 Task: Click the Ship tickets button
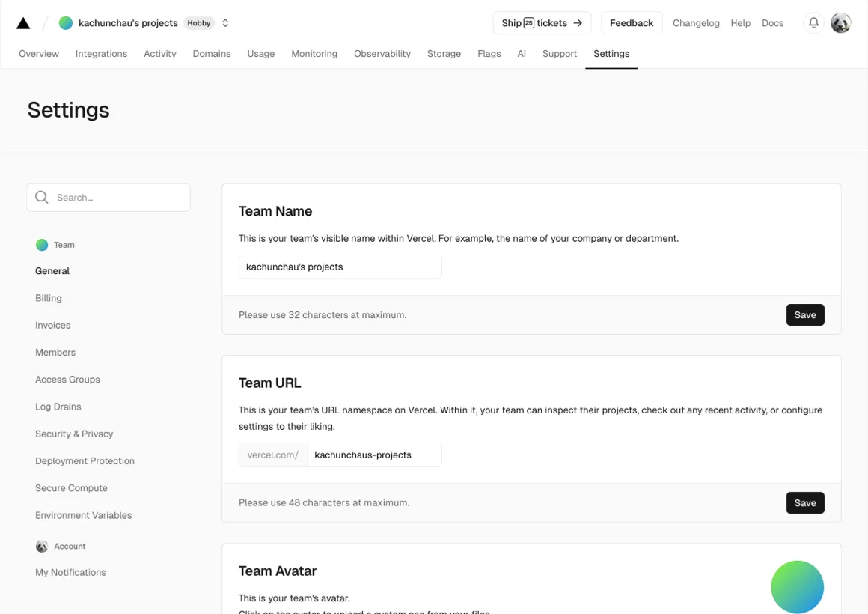(x=542, y=22)
